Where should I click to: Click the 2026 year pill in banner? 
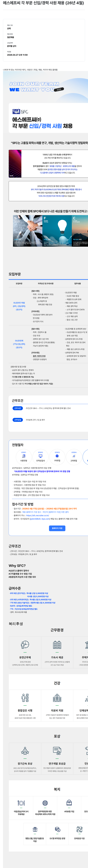pyautogui.click(x=59, y=90)
